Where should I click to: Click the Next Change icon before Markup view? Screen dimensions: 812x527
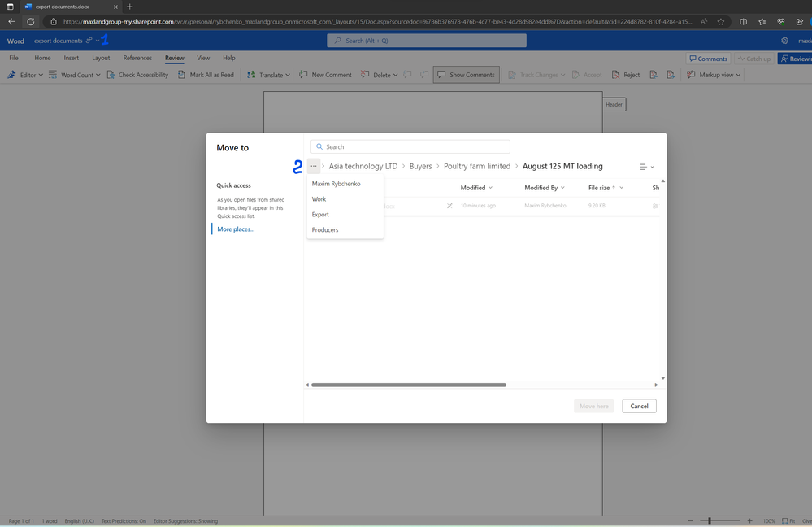coord(671,75)
